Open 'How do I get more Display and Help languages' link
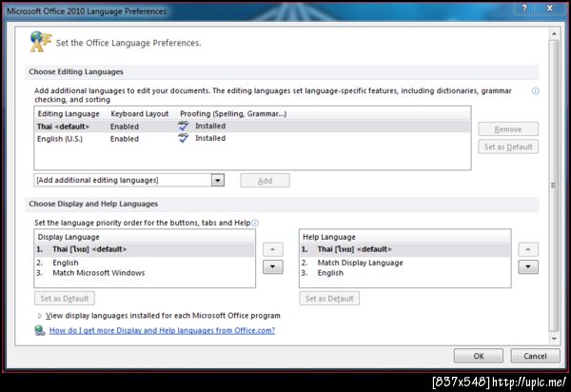571x392 pixels. (162, 330)
